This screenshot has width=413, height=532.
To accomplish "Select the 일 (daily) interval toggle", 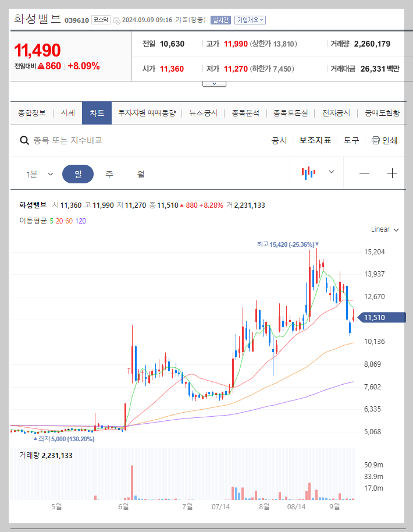I will 78,173.
